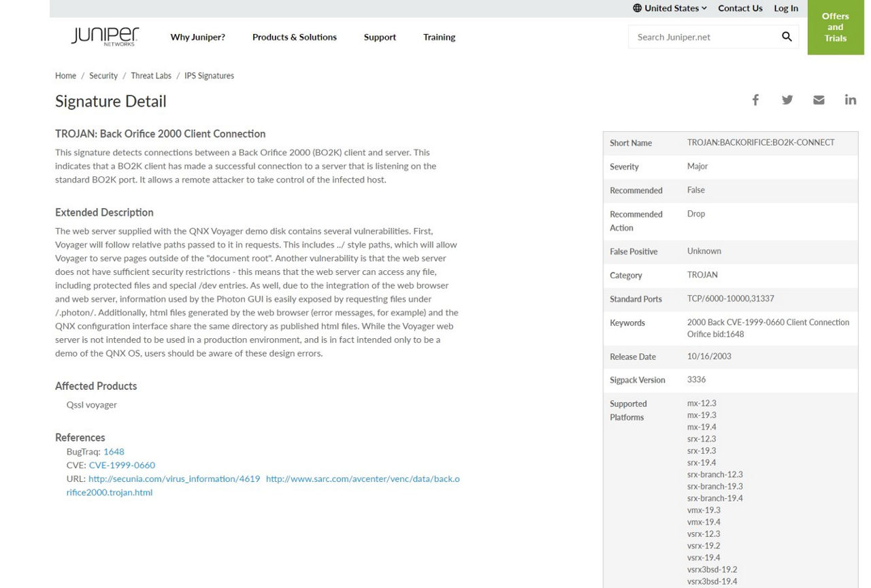This screenshot has height=588, width=871.
Task: Click the Offers and Trials button
Action: pyautogui.click(x=835, y=27)
